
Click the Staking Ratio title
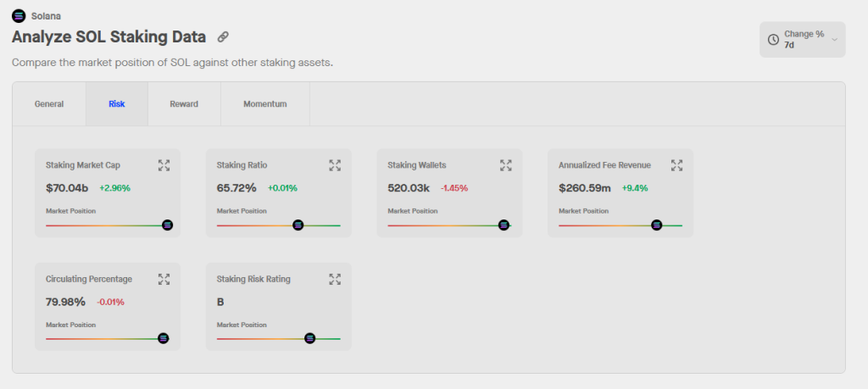click(242, 165)
